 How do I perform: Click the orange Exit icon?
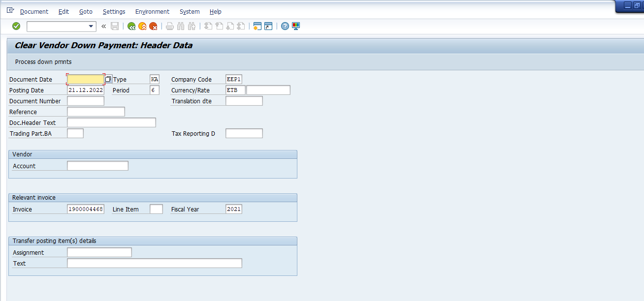[x=142, y=27]
